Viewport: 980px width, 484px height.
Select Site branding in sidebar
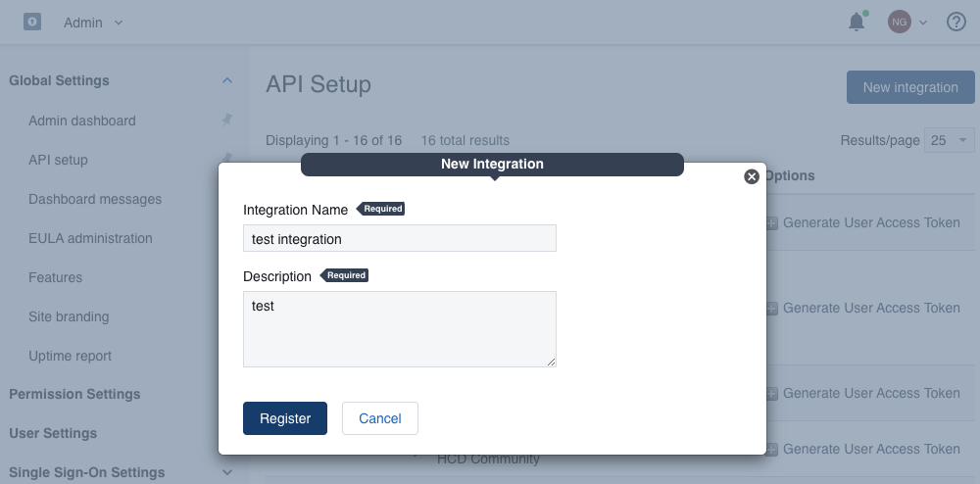pos(69,316)
